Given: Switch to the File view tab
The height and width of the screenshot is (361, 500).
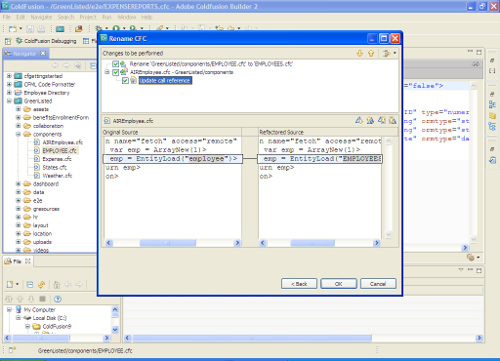Looking at the screenshot, I should point(17,261).
